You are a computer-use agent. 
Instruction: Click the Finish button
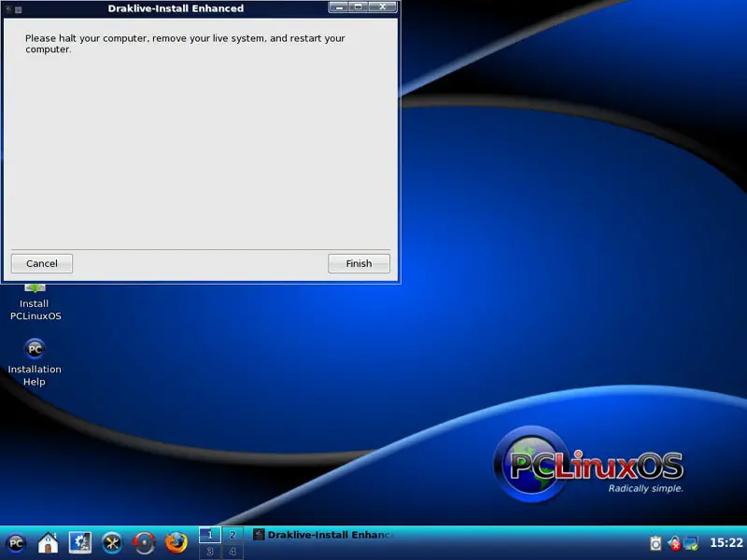(359, 264)
